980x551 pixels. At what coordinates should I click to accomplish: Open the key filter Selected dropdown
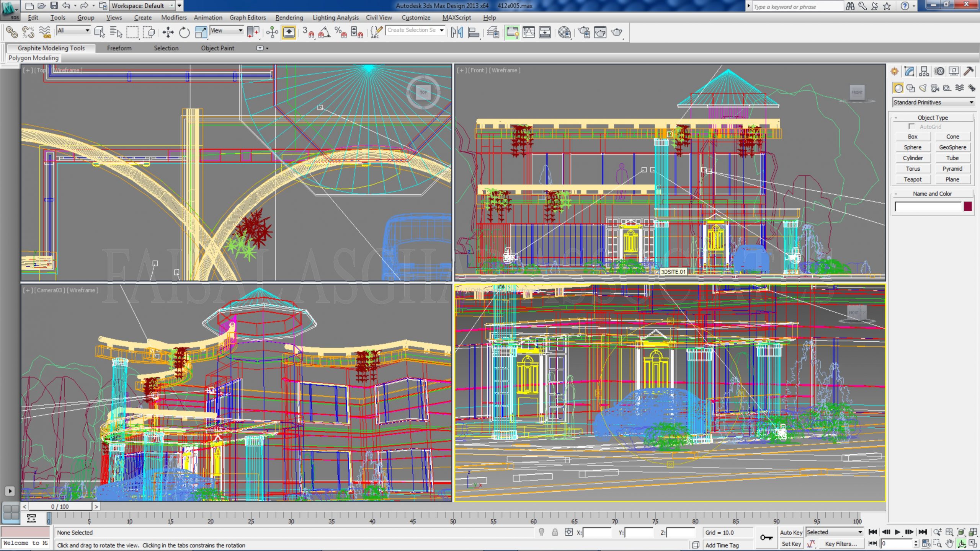[834, 532]
